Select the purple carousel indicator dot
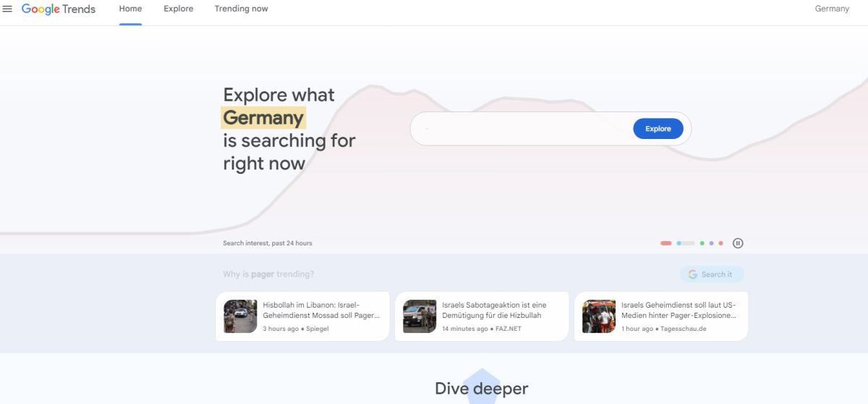 712,243
